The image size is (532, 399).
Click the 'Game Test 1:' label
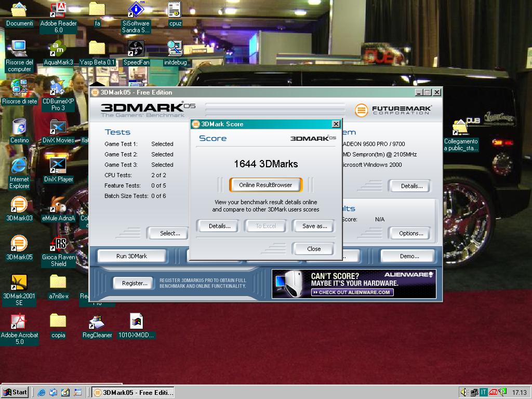121,144
